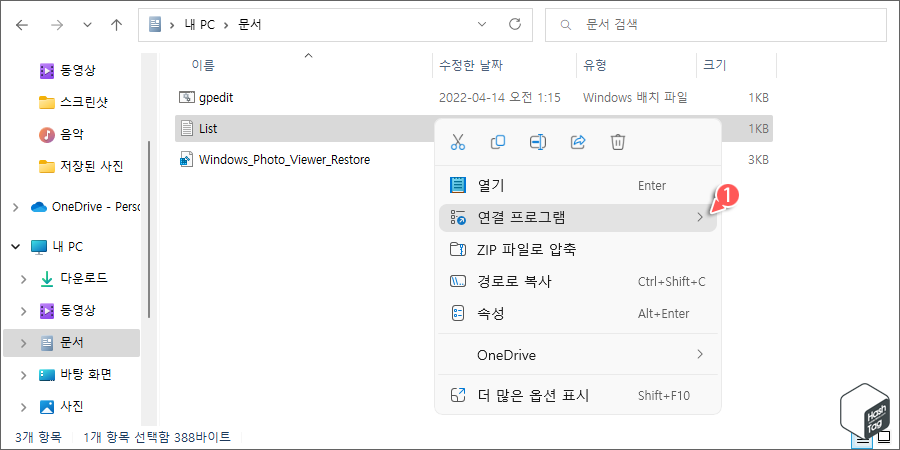Click the Share icon in context menu
900x450 pixels.
577,142
